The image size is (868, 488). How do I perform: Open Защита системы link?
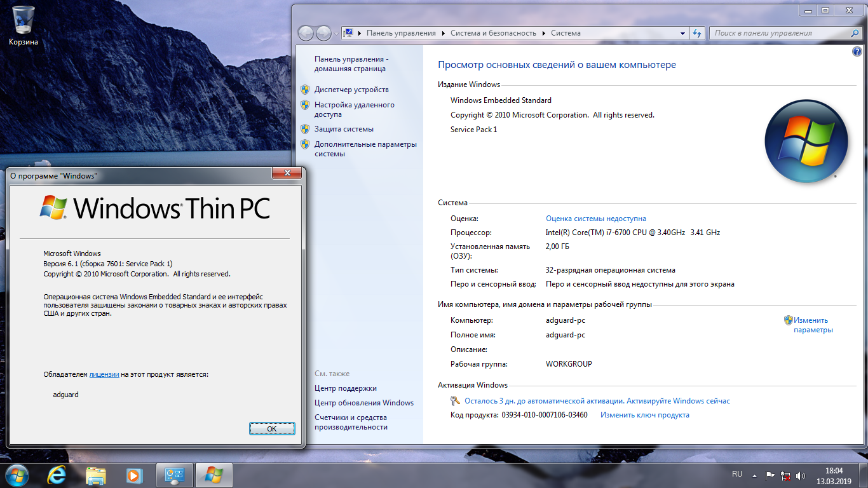pyautogui.click(x=344, y=129)
